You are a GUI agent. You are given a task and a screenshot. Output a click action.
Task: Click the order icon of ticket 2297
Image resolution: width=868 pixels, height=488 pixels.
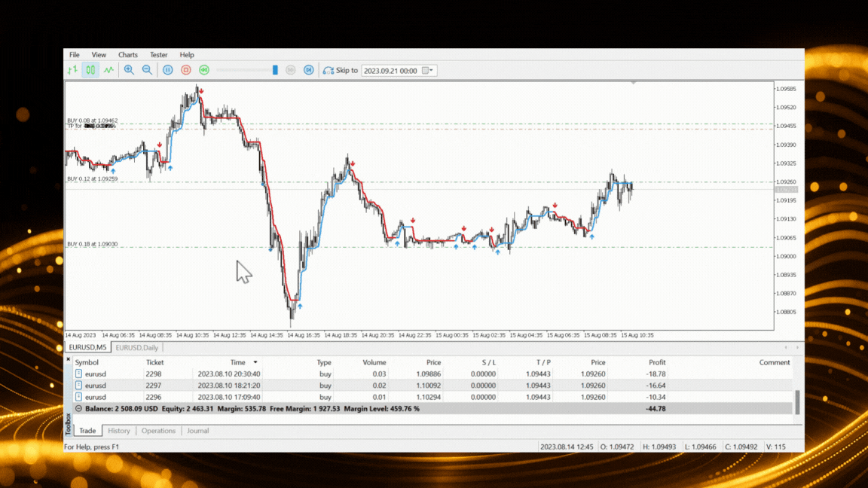point(78,386)
